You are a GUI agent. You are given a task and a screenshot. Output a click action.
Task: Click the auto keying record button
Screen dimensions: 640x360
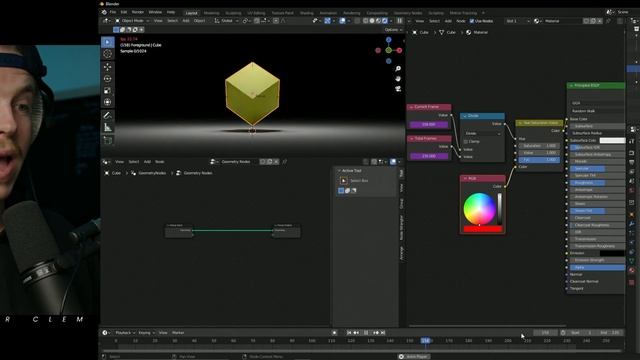[x=334, y=333]
